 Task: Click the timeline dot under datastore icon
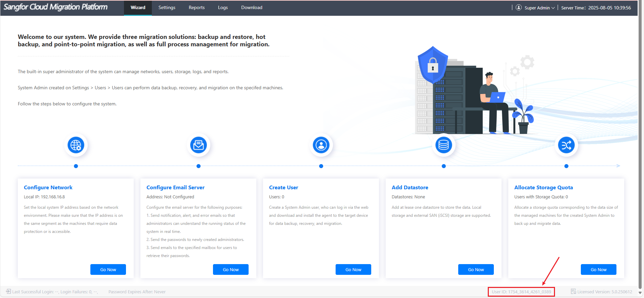(x=444, y=166)
